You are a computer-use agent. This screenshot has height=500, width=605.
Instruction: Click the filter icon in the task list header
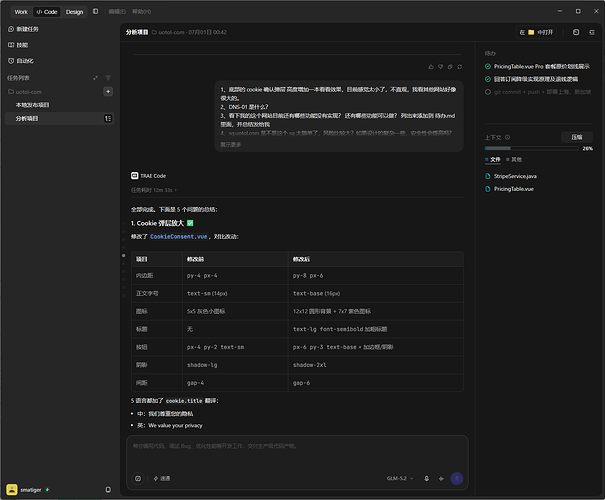[x=108, y=78]
